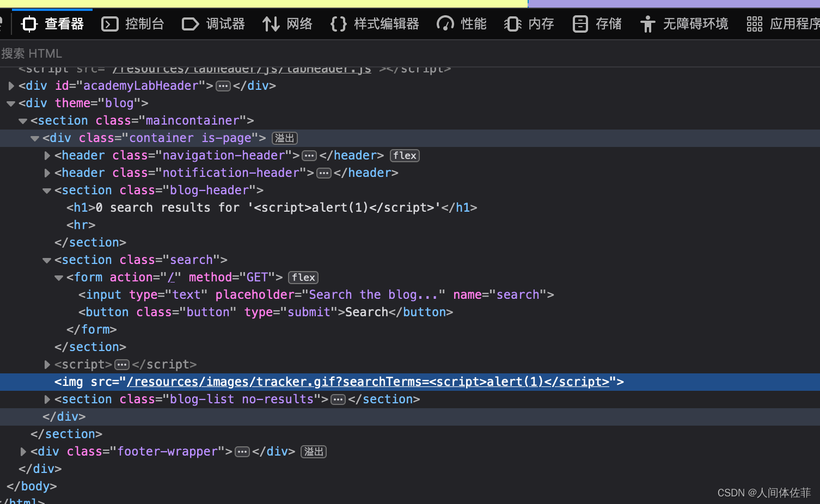Open the 调试器 debugger tab
Screen dimensions: 820x504
[x=213, y=24]
